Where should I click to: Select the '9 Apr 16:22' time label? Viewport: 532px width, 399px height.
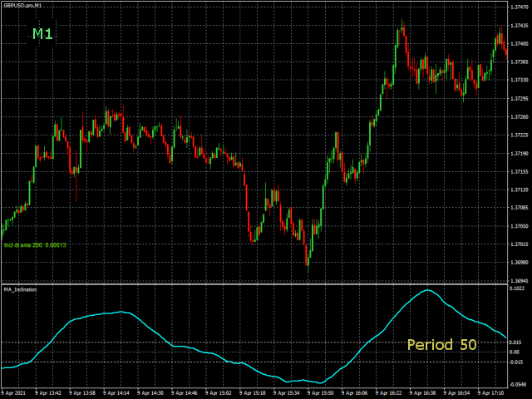pyautogui.click(x=388, y=393)
